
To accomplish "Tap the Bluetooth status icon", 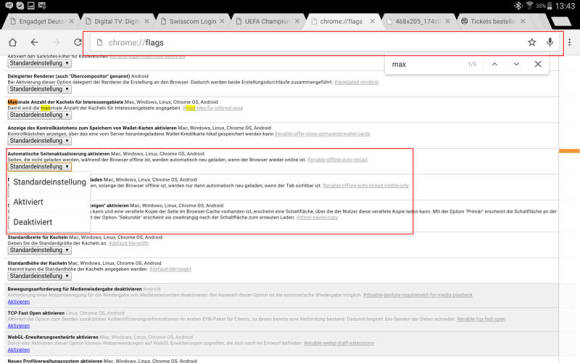I will point(518,6).
